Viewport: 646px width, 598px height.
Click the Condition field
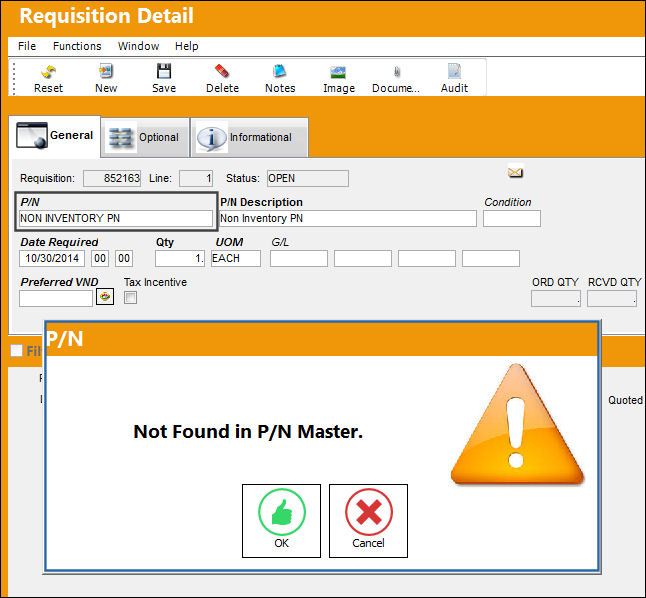pos(512,218)
